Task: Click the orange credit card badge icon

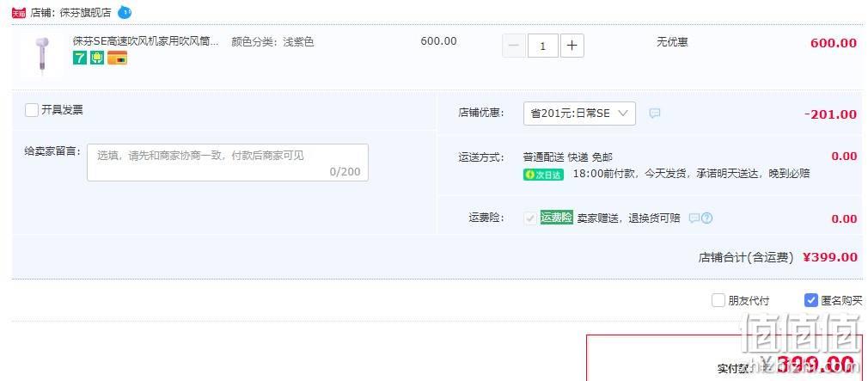Action: [x=118, y=58]
